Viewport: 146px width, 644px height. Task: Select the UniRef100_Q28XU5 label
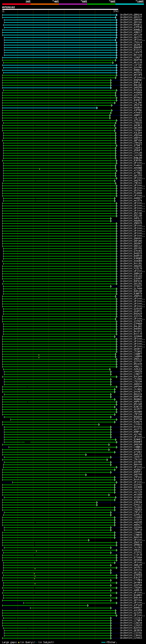coord(131,309)
